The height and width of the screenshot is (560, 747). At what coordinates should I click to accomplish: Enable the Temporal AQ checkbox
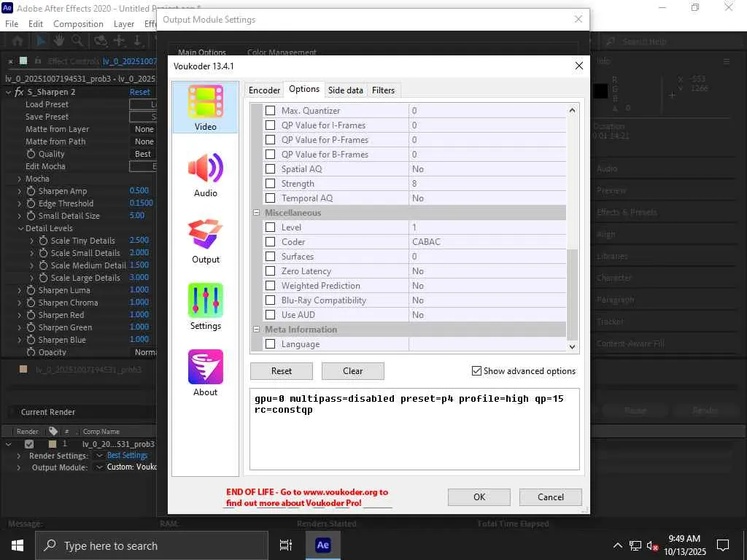click(270, 198)
